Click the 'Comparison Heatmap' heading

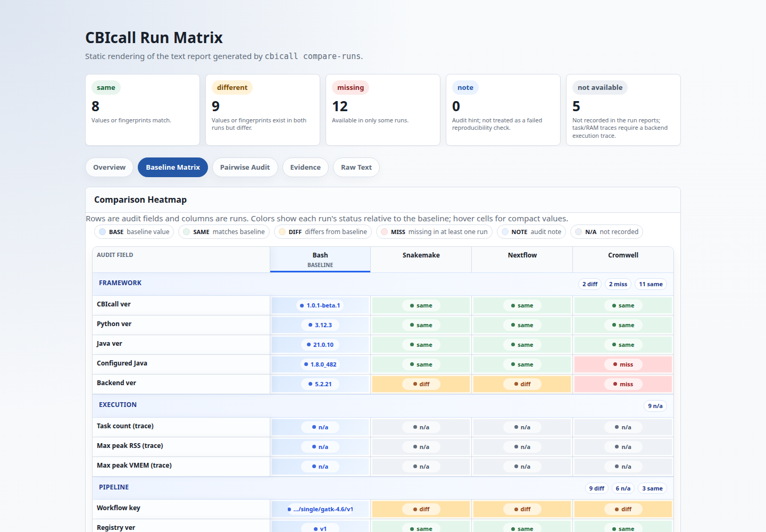[x=140, y=199]
